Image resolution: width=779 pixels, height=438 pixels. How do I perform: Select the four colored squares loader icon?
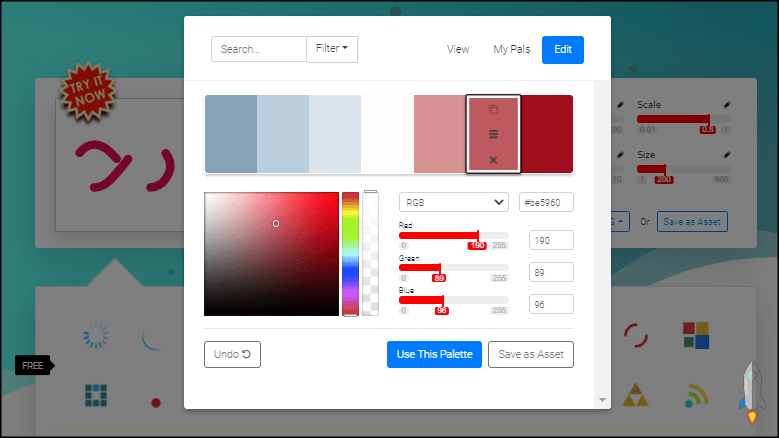695,335
